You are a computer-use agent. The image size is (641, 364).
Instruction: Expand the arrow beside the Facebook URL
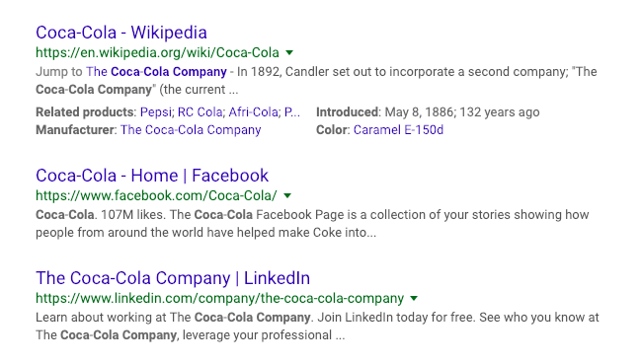[x=287, y=195]
